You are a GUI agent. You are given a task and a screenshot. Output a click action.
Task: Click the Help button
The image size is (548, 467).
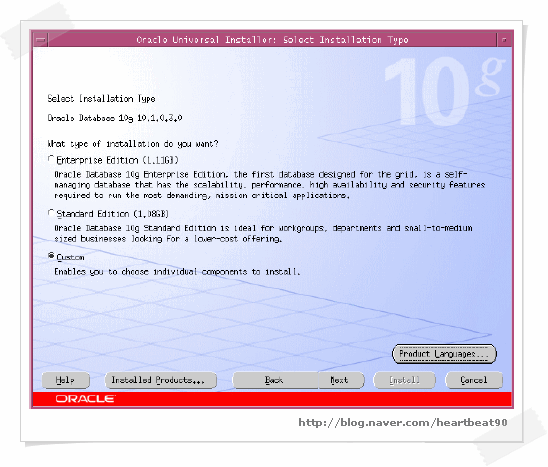click(66, 380)
